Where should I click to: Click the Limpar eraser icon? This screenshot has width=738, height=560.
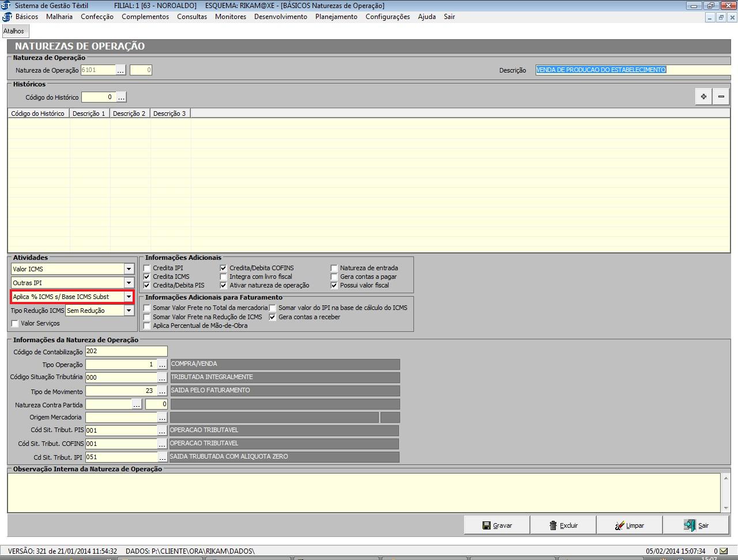pyautogui.click(x=620, y=525)
